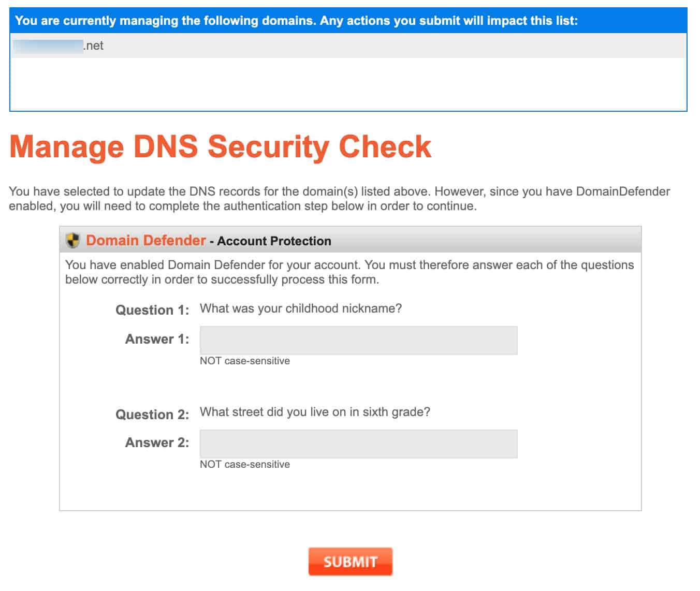Click the 'Question 2:' label
The image size is (700, 591).
pos(152,415)
